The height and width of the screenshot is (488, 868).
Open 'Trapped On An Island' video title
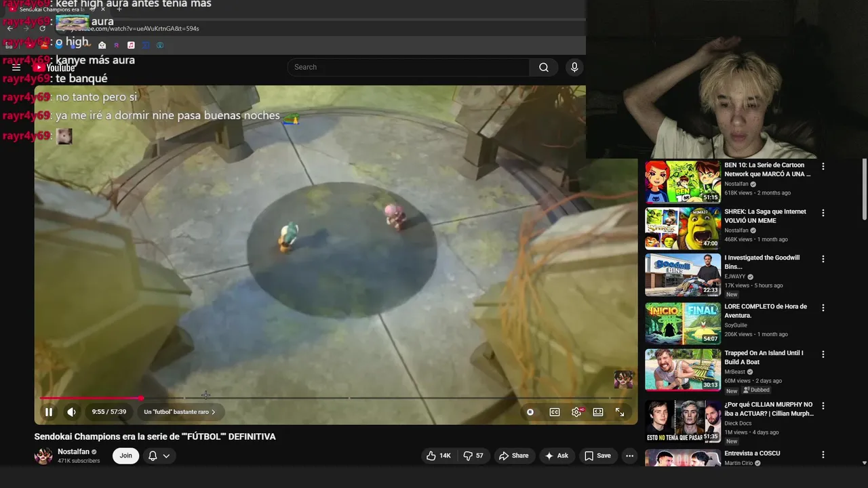pyautogui.click(x=764, y=357)
